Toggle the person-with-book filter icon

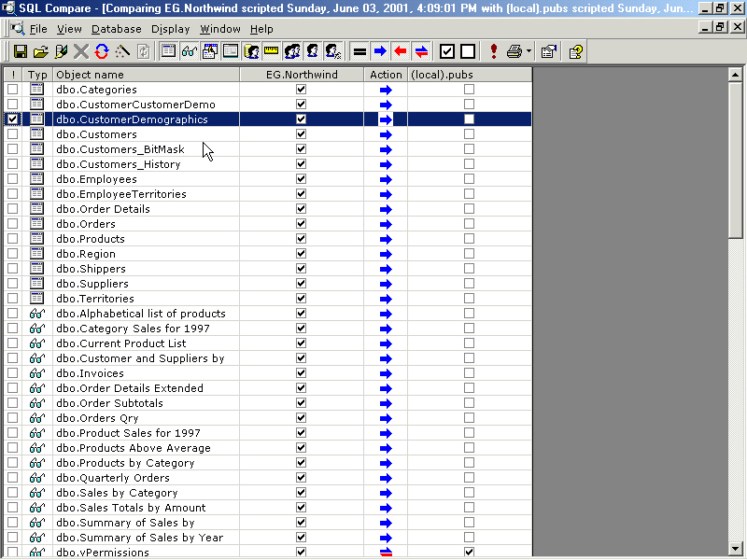click(251, 51)
